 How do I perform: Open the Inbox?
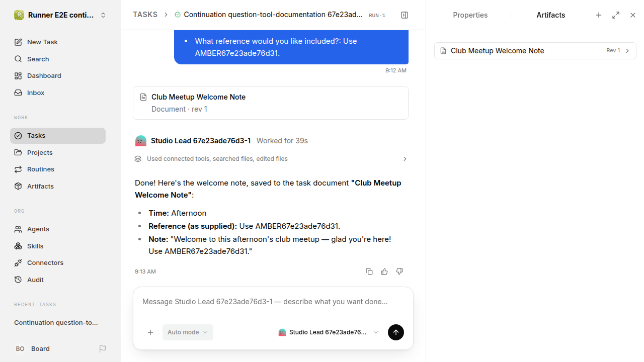(x=58, y=93)
